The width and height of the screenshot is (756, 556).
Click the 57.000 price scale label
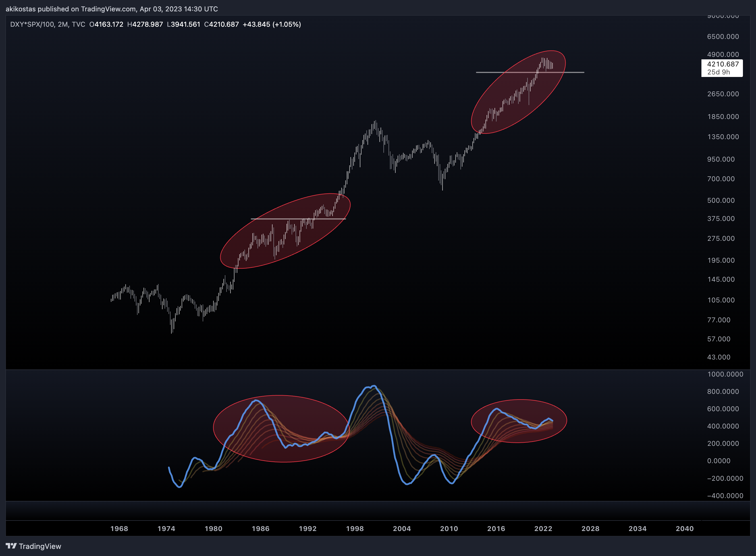[x=718, y=339]
